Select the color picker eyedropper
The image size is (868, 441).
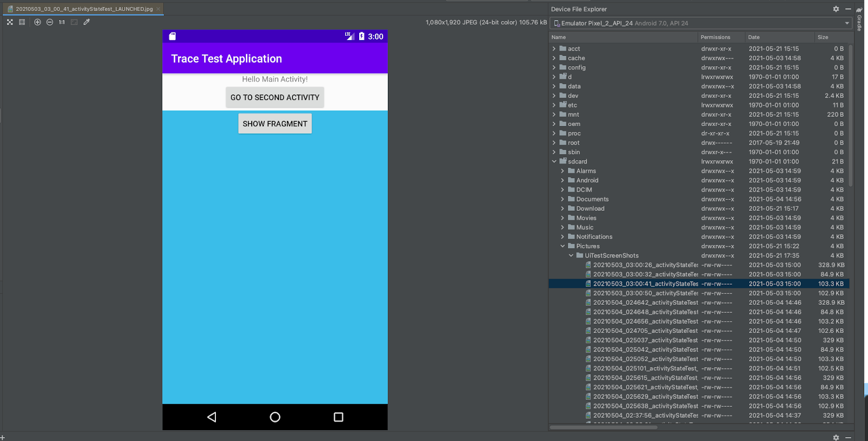coord(87,22)
